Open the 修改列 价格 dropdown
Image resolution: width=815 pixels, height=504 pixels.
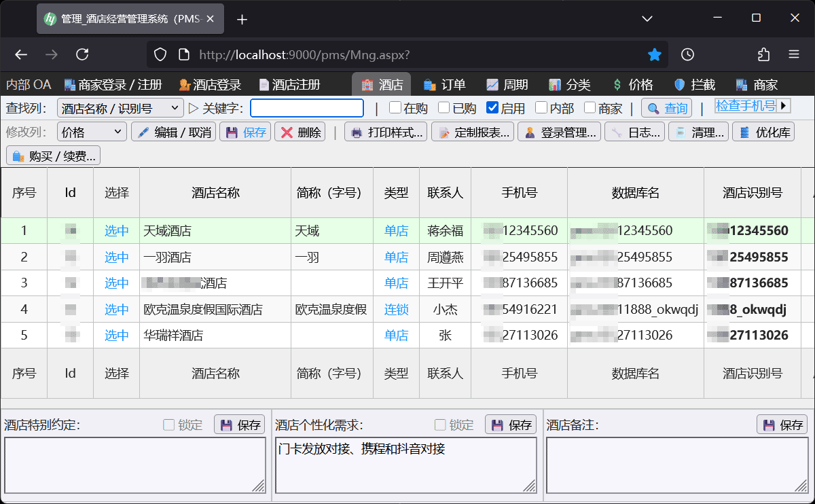91,131
